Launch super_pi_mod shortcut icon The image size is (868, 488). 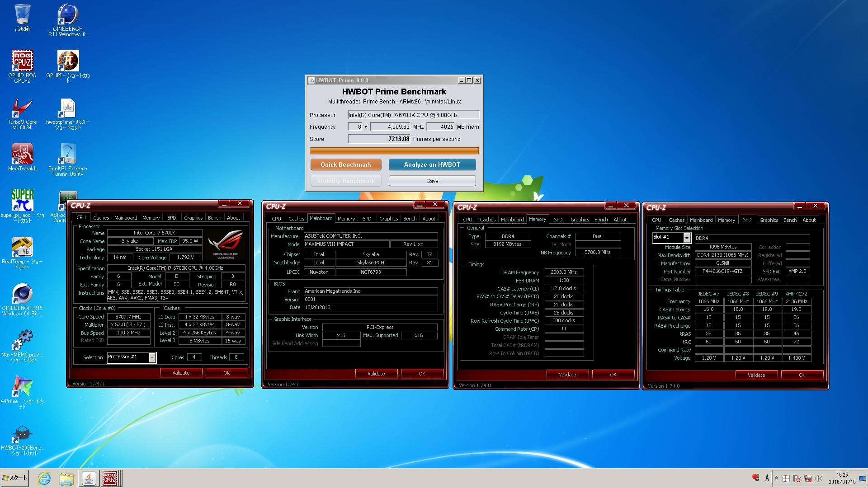tap(22, 206)
